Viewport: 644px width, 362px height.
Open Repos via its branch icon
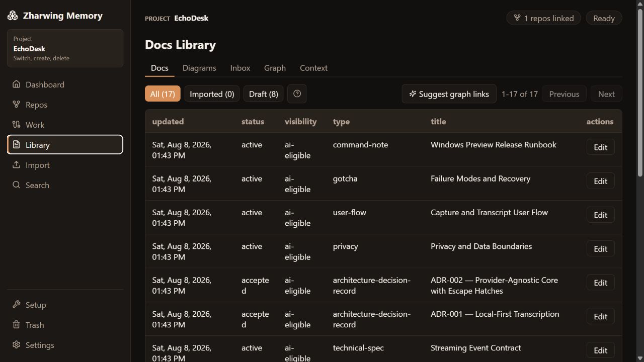click(x=17, y=105)
